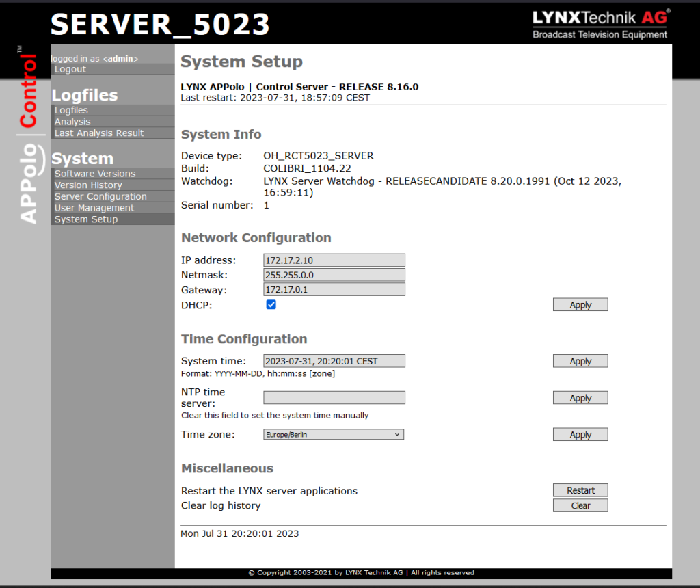Apply the NTP time server setting
The height and width of the screenshot is (588, 700).
(580, 398)
